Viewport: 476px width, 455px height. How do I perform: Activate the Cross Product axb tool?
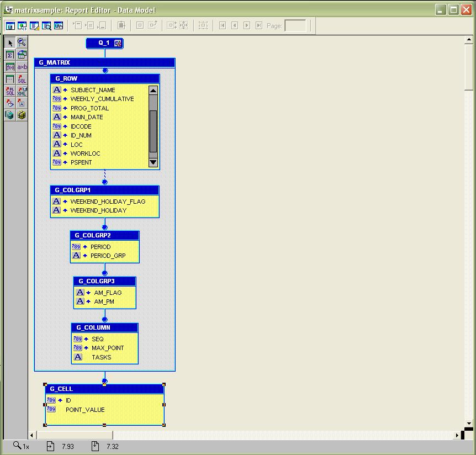click(x=22, y=67)
